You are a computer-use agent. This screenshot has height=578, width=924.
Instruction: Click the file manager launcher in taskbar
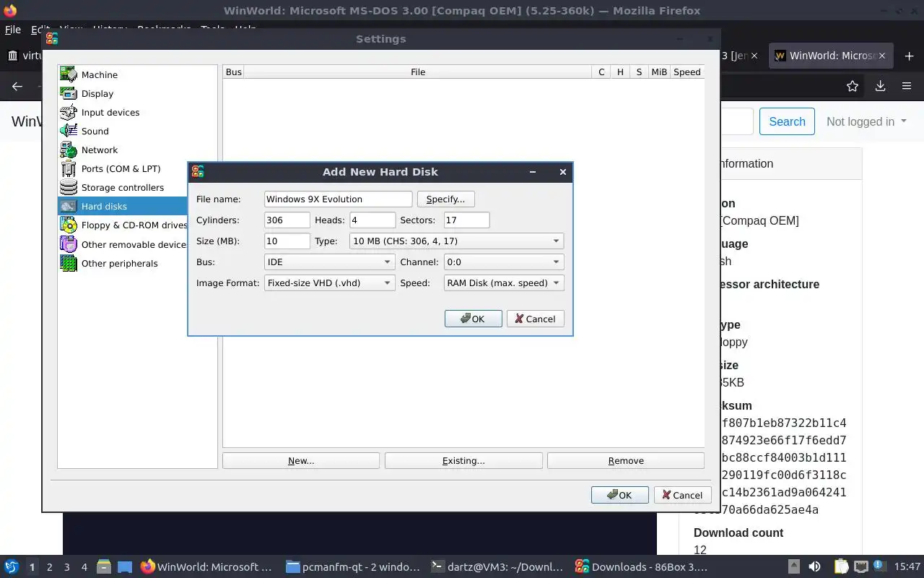(103, 566)
